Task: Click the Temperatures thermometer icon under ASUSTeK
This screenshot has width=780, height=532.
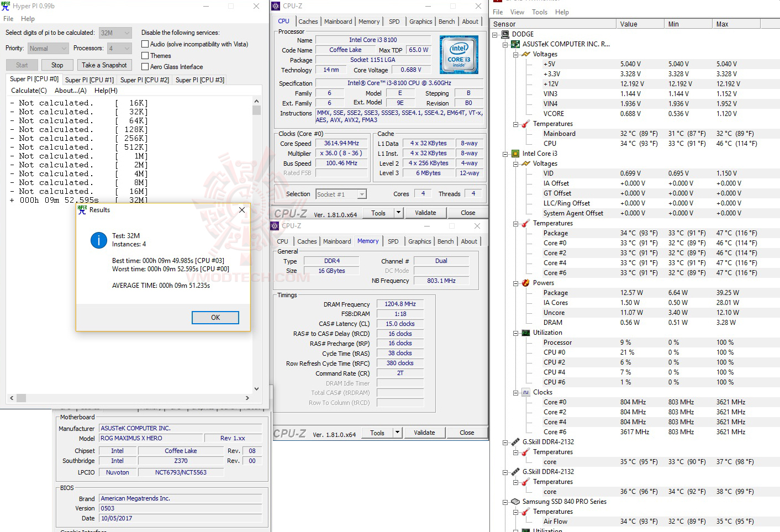Action: 526,124
